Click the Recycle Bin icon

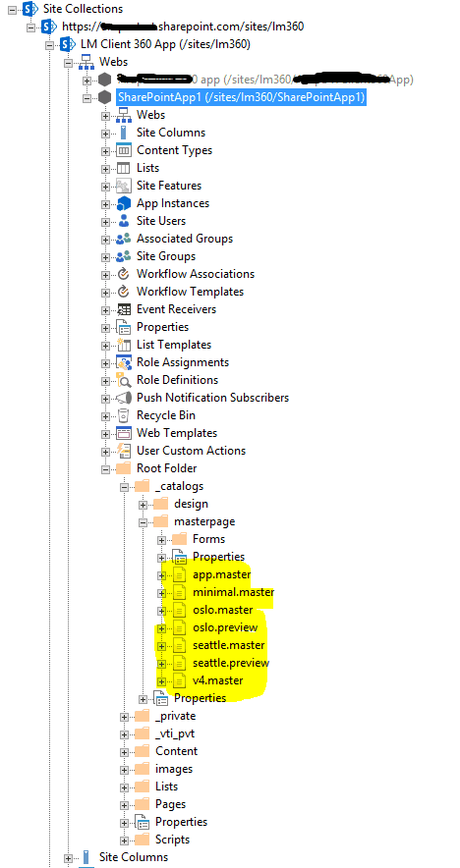click(x=123, y=415)
